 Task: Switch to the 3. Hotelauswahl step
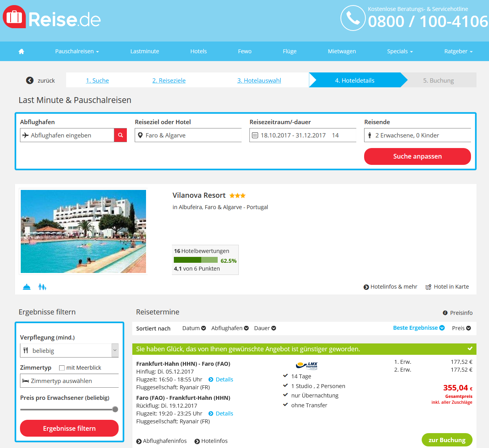[x=259, y=80]
